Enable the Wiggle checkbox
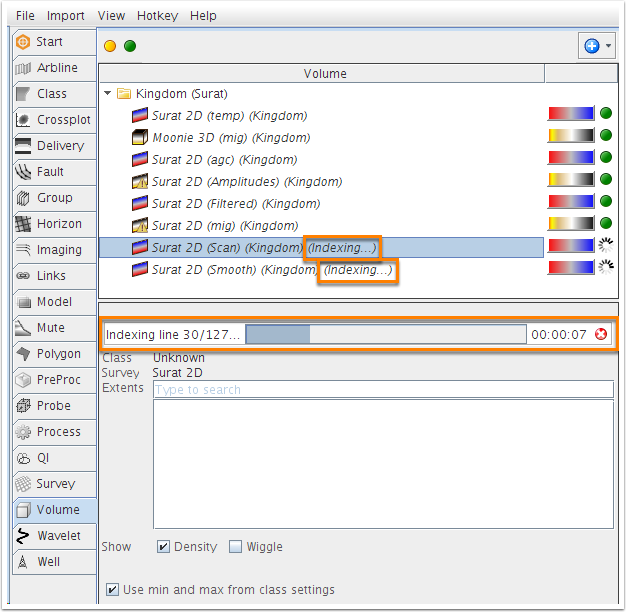626x612 pixels. 236,547
